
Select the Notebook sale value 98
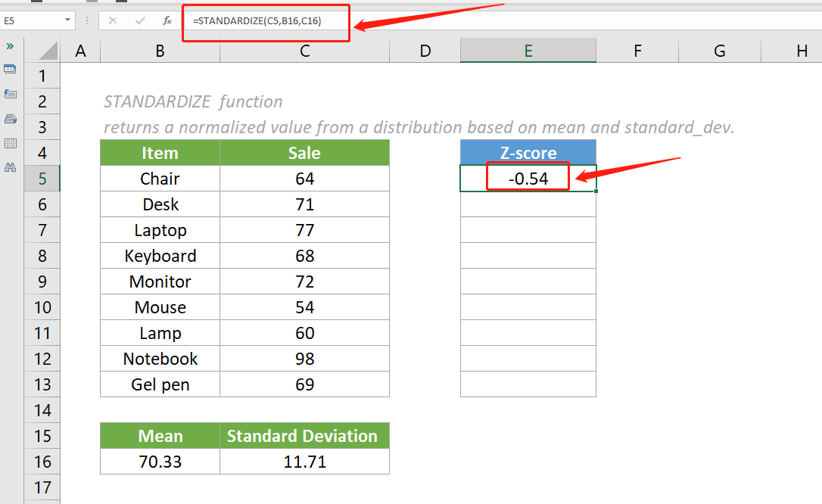304,359
